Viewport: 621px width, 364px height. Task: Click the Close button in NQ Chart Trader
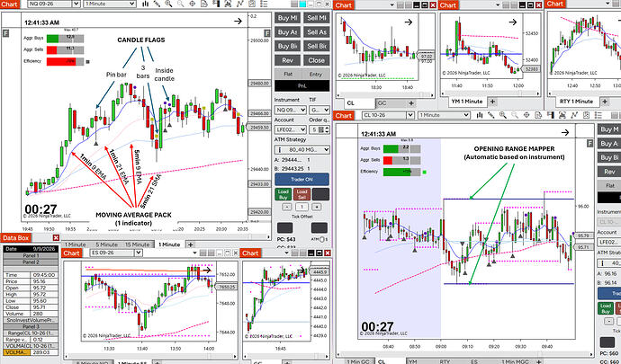(x=317, y=60)
